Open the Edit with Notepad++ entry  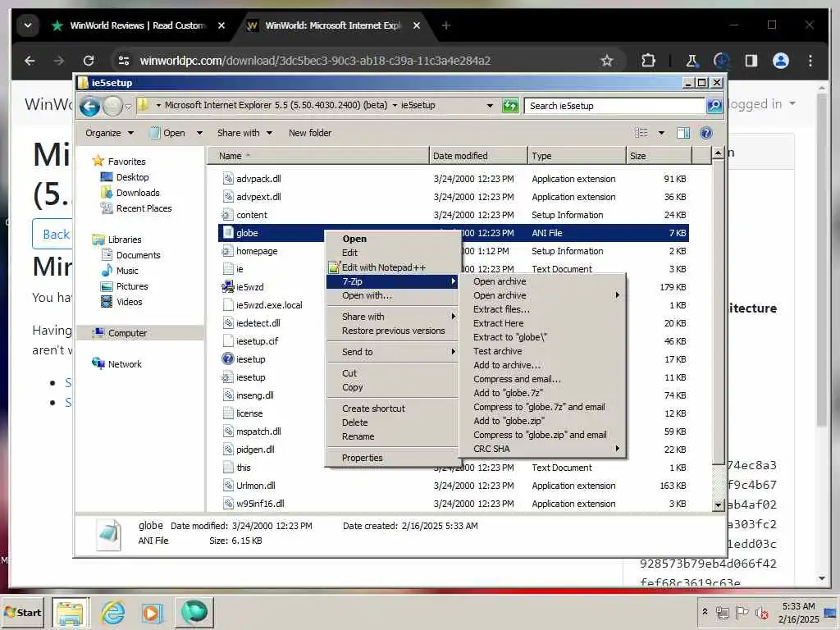tap(384, 267)
